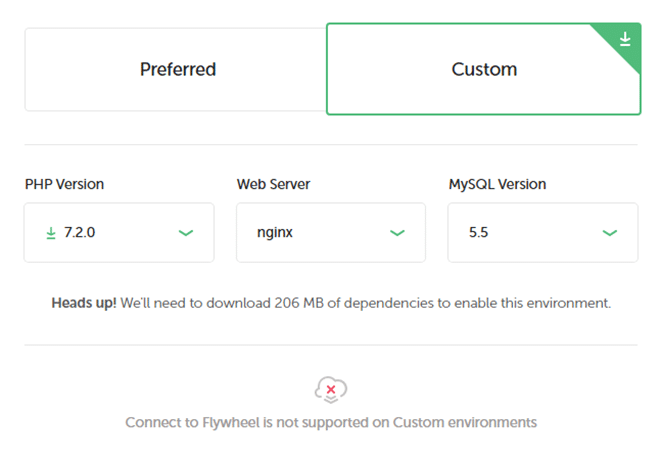Click the cloud icon above the Flywheel message

pos(331,389)
